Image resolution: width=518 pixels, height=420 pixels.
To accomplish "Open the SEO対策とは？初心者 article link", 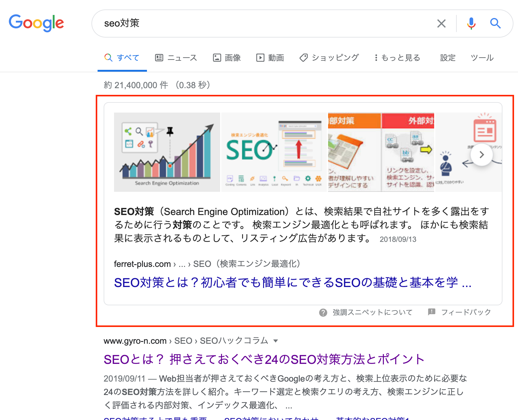I will (x=292, y=283).
